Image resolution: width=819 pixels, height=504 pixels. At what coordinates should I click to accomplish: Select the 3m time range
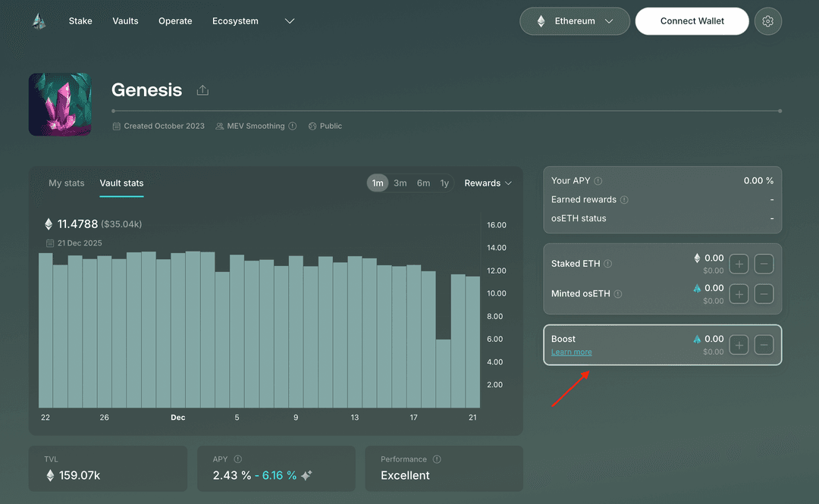pos(400,183)
